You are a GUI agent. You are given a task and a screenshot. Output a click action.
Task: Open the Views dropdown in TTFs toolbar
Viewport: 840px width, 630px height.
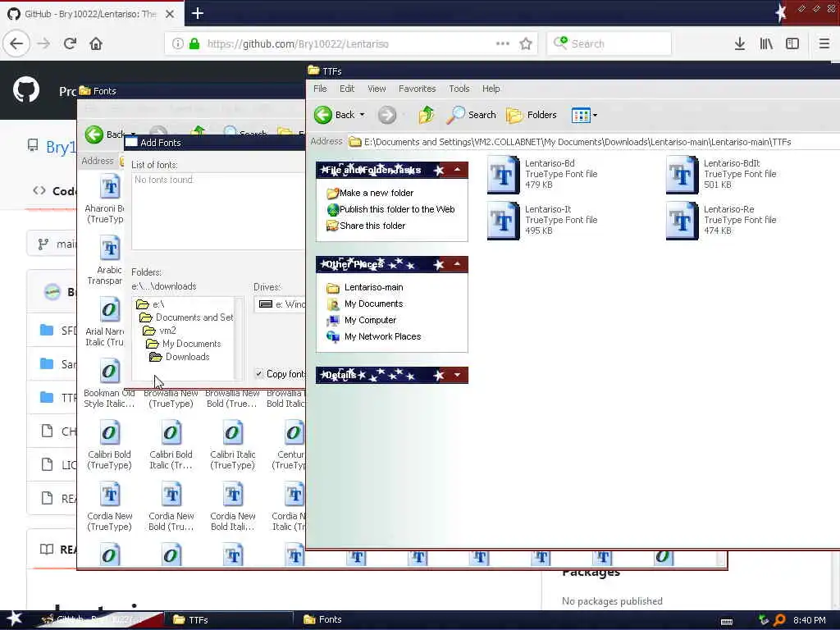[584, 115]
